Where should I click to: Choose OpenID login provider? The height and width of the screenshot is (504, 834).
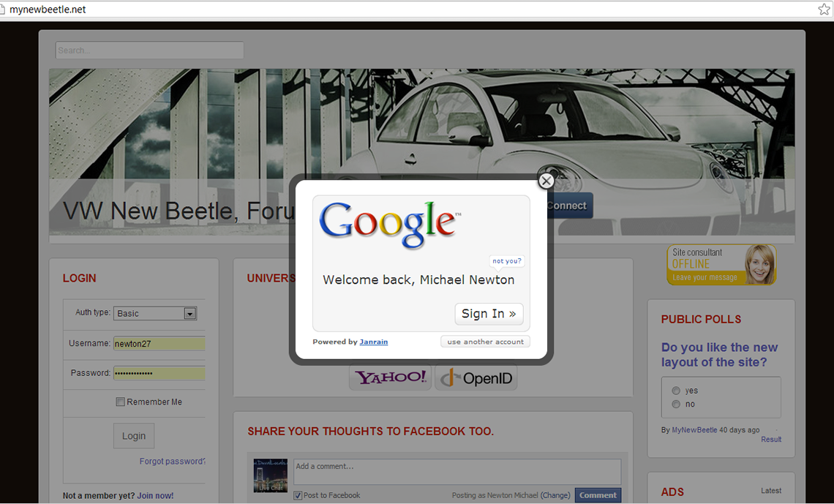tap(476, 377)
